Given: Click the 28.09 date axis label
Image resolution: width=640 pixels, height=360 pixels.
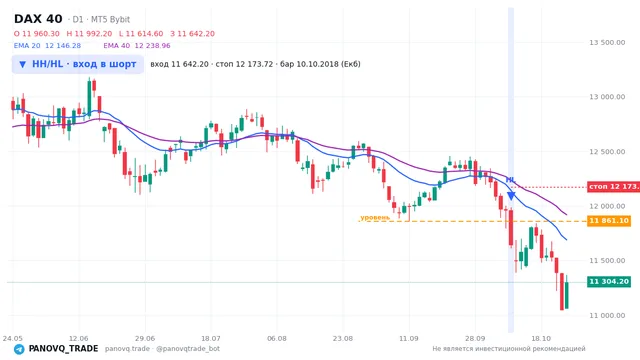Looking at the screenshot, I should (x=475, y=338).
